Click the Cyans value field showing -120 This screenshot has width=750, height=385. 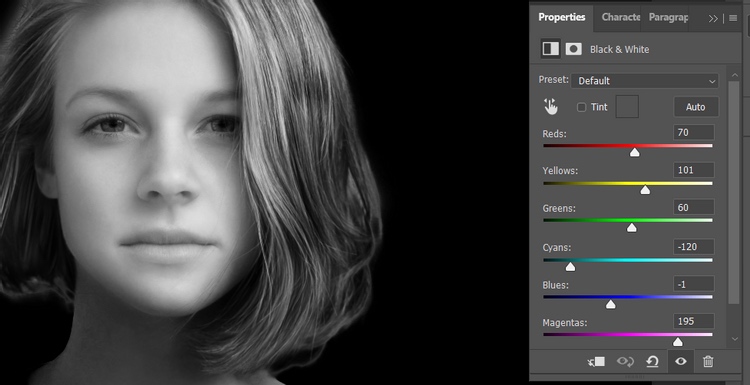tap(694, 247)
